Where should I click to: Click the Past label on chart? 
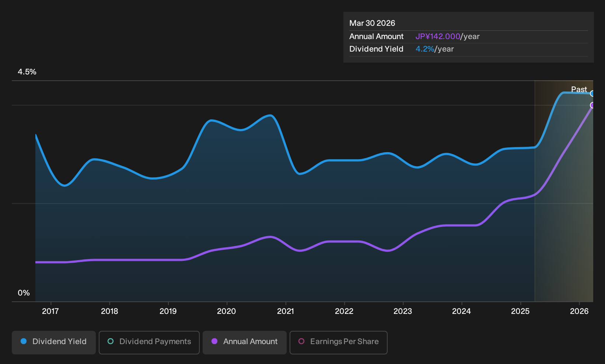(579, 89)
